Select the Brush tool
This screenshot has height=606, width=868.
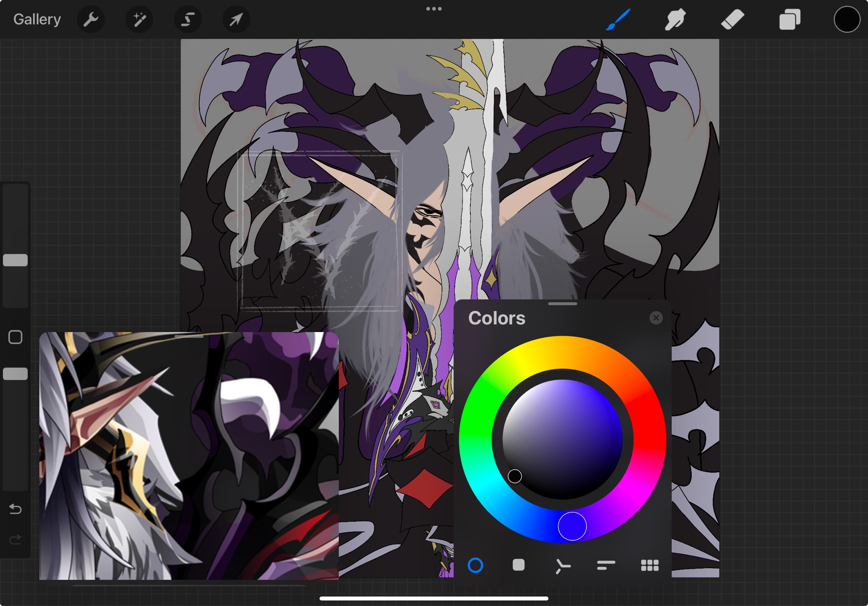click(x=618, y=20)
